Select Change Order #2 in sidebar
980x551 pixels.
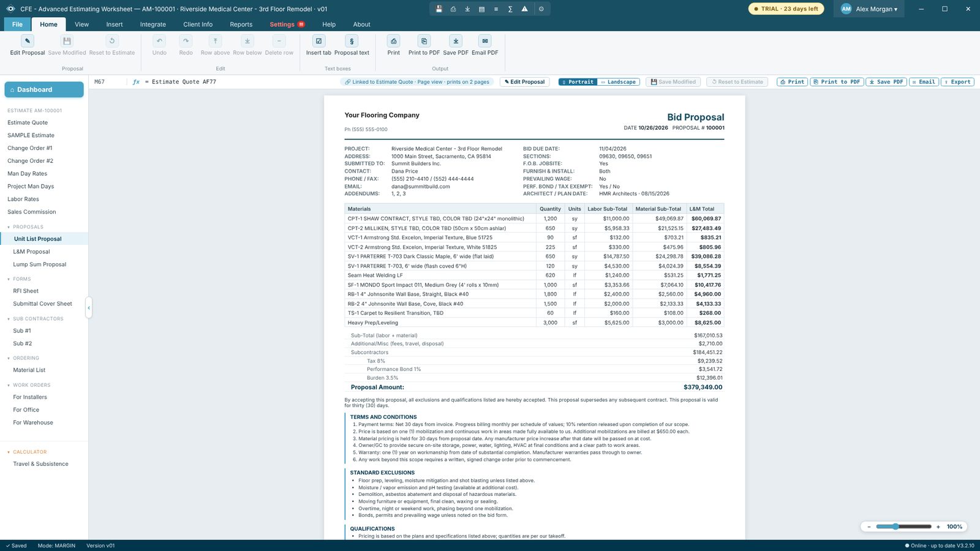[x=30, y=161]
